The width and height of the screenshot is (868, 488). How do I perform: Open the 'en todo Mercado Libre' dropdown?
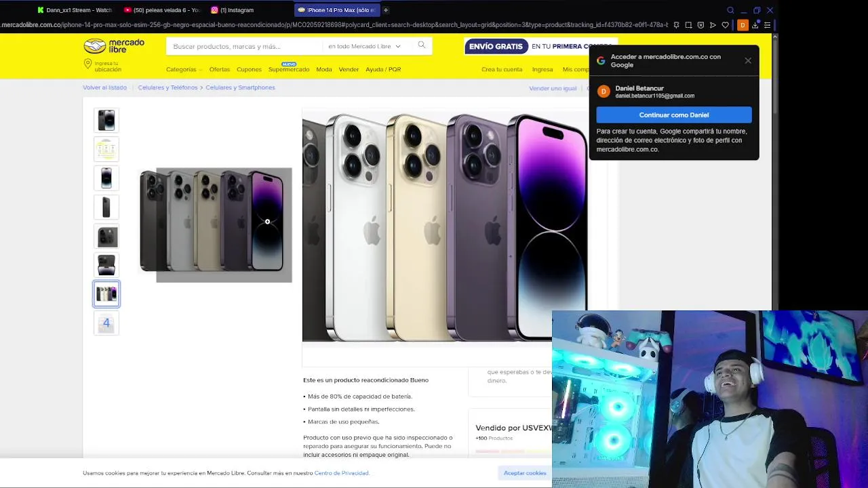(364, 46)
